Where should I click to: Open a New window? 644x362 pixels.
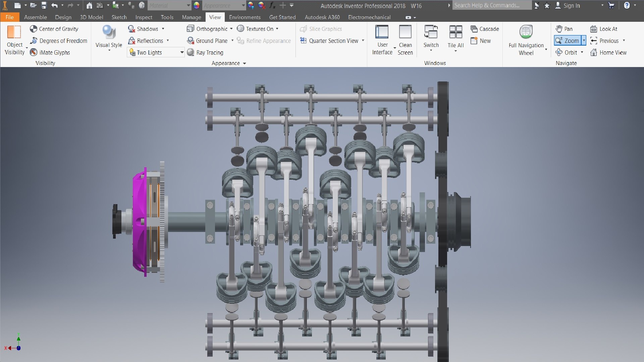(x=481, y=41)
